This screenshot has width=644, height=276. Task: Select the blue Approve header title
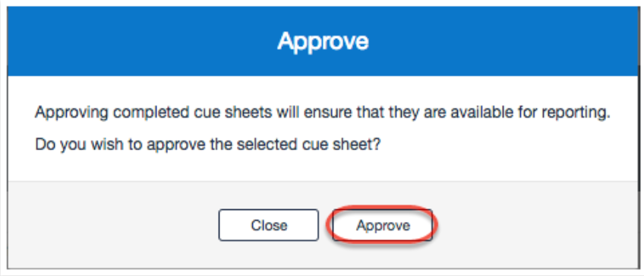point(323,42)
